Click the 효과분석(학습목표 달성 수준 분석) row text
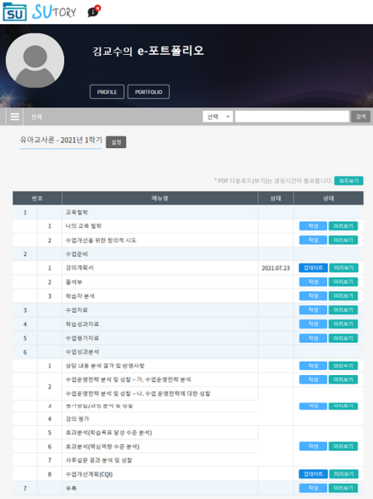 tap(109, 433)
